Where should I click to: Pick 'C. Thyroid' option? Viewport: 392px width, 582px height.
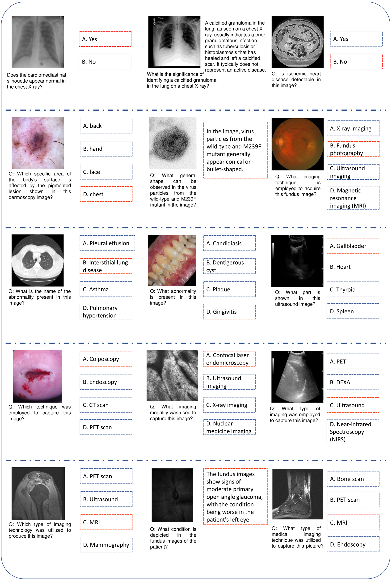point(353,289)
